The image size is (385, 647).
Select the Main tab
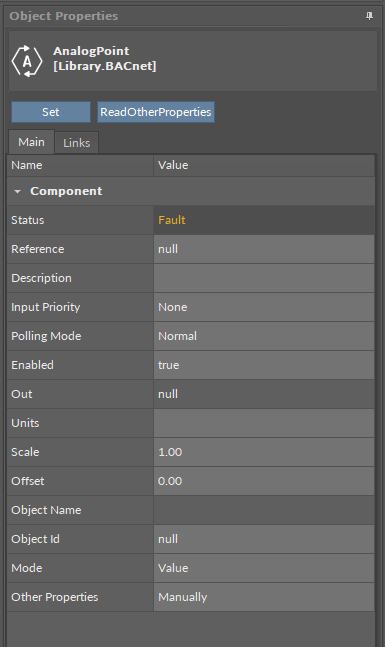tap(31, 142)
